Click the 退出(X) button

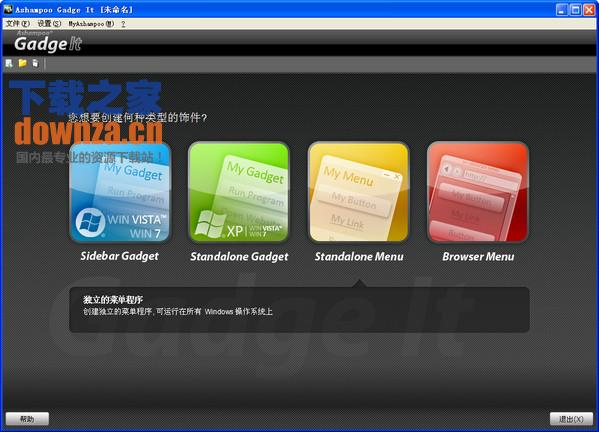coord(571,419)
